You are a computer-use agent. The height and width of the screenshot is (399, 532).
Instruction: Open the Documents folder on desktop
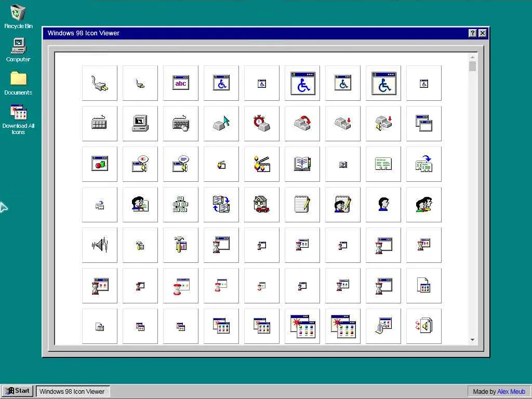tap(18, 83)
